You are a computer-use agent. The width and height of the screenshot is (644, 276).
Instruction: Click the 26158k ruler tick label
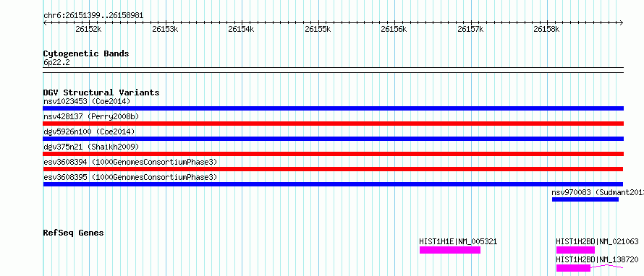[x=546, y=30]
